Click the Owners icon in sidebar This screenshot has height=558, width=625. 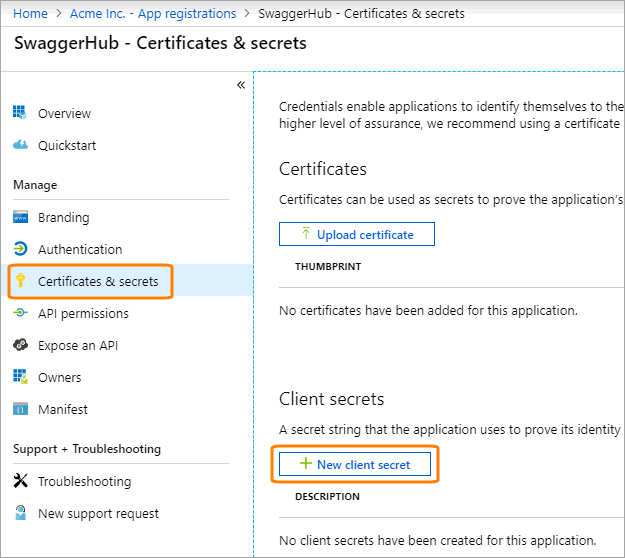tap(20, 377)
